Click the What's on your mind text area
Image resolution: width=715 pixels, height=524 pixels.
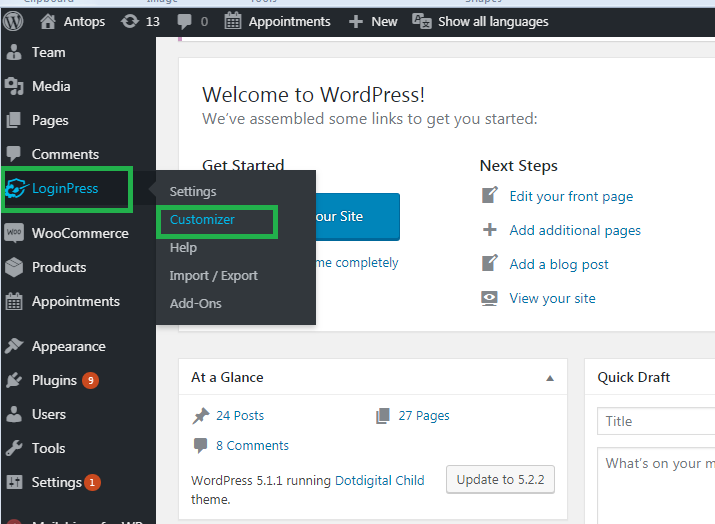[656, 486]
